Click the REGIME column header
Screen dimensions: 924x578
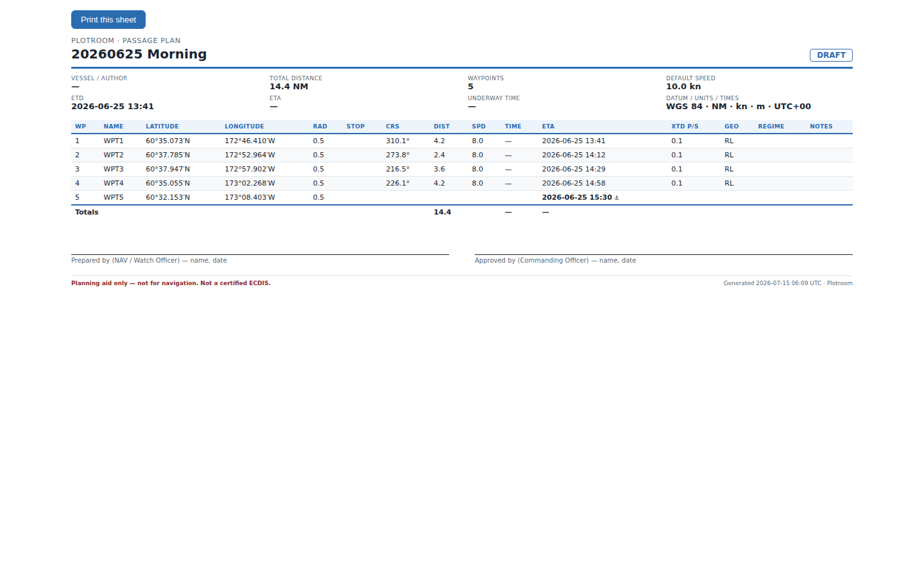[x=771, y=127]
